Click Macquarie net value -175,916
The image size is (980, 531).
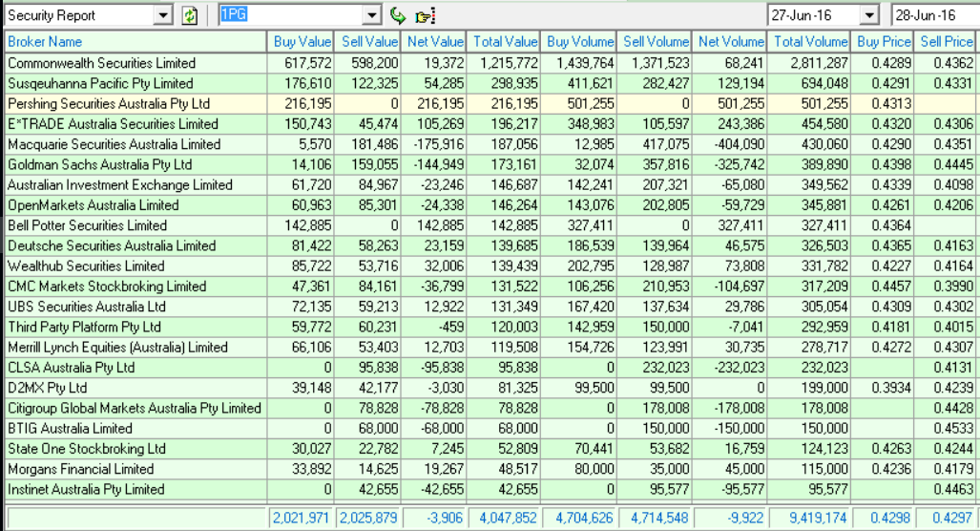(x=439, y=144)
